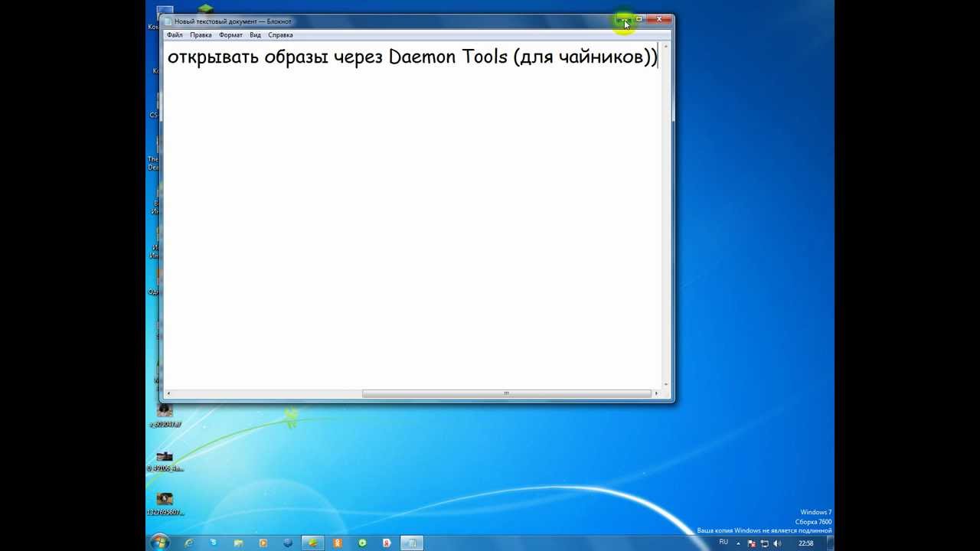Click the 22:58 clock in the tray
The height and width of the screenshot is (551, 980).
point(805,543)
